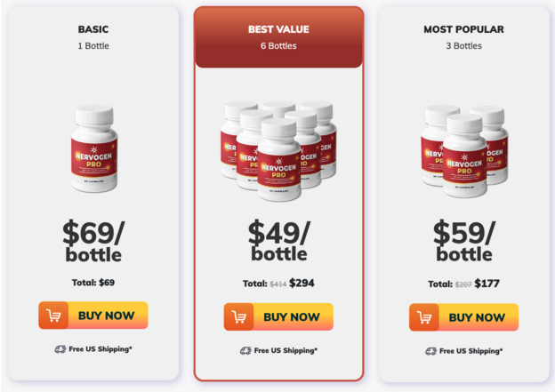The height and width of the screenshot is (392, 555).
Task: Click the cart icon in Most Popular button
Action: point(424,317)
